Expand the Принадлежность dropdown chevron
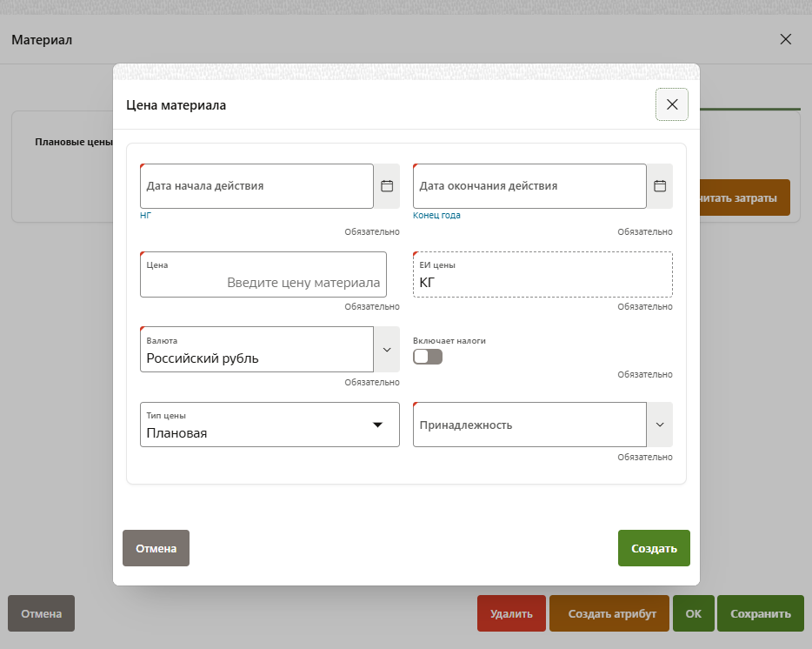Screen dimensions: 812x649 pos(659,425)
